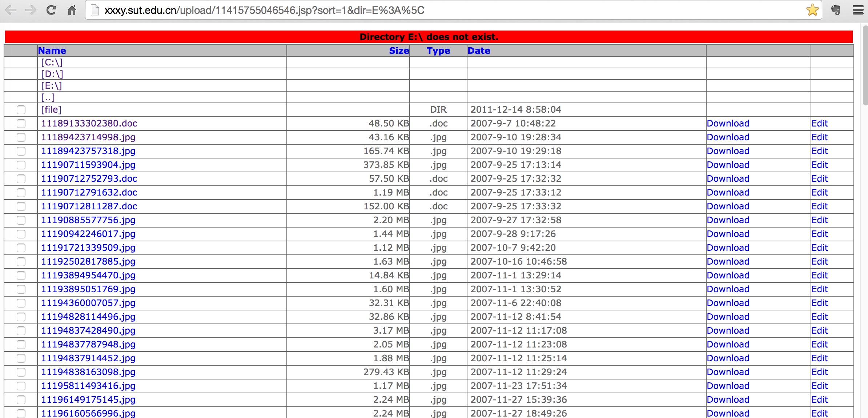Click the page document icon in address bar
The width and height of the screenshot is (868, 418).
tap(95, 10)
